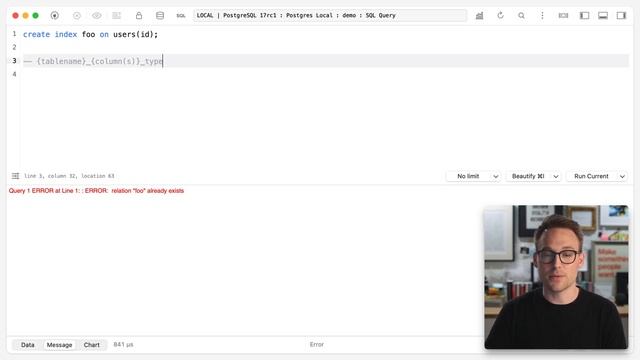
Task: Click the console log icon beside the three-dots menu
Action: coord(563,16)
